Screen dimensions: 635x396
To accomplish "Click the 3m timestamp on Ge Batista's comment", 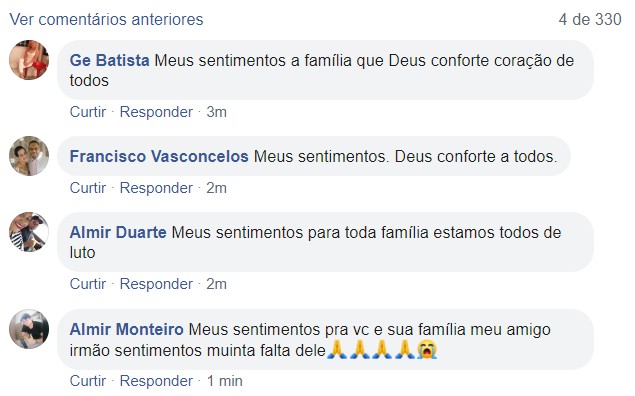I will pos(216,112).
